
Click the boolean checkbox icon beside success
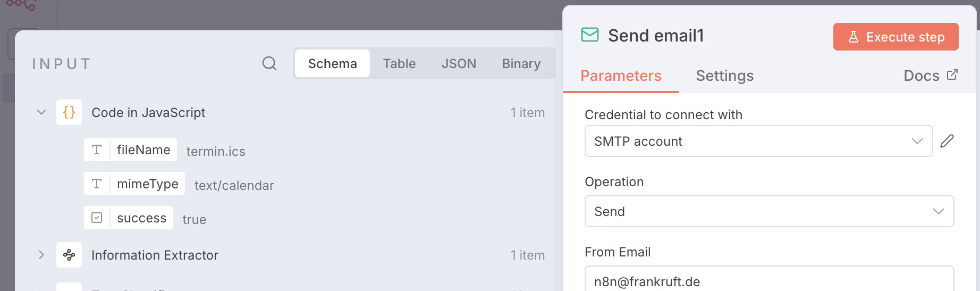pyautogui.click(x=97, y=218)
